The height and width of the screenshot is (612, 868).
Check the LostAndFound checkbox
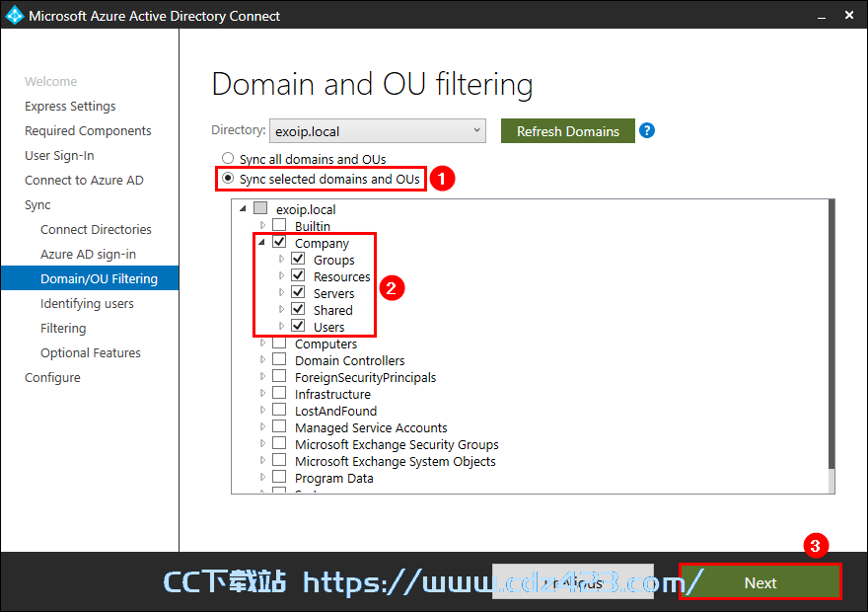click(279, 410)
